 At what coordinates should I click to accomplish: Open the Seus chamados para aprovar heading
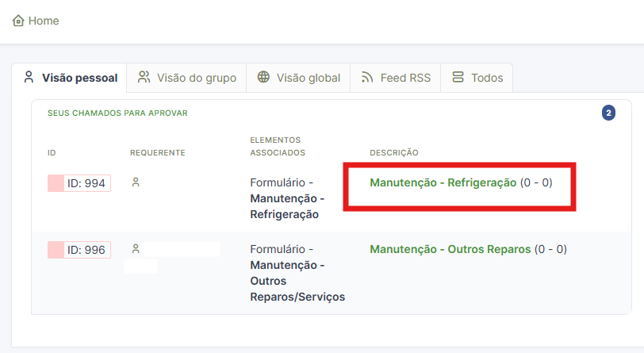coord(117,113)
